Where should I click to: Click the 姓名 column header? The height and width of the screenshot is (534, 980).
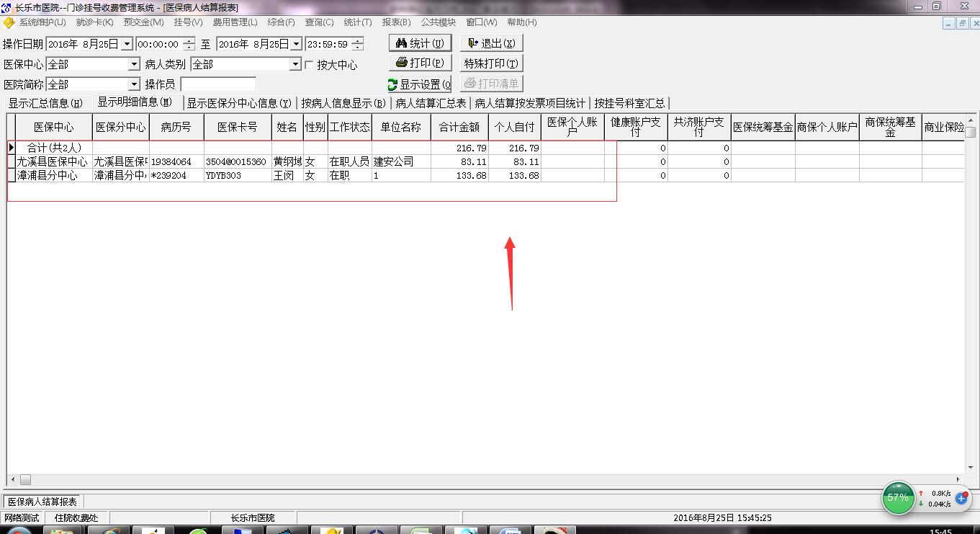[287, 127]
